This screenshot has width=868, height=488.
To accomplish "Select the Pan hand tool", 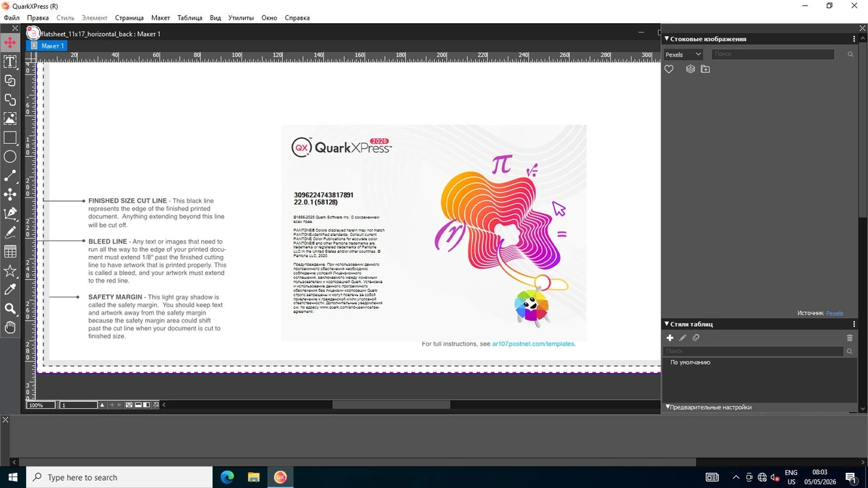I will pyautogui.click(x=10, y=328).
